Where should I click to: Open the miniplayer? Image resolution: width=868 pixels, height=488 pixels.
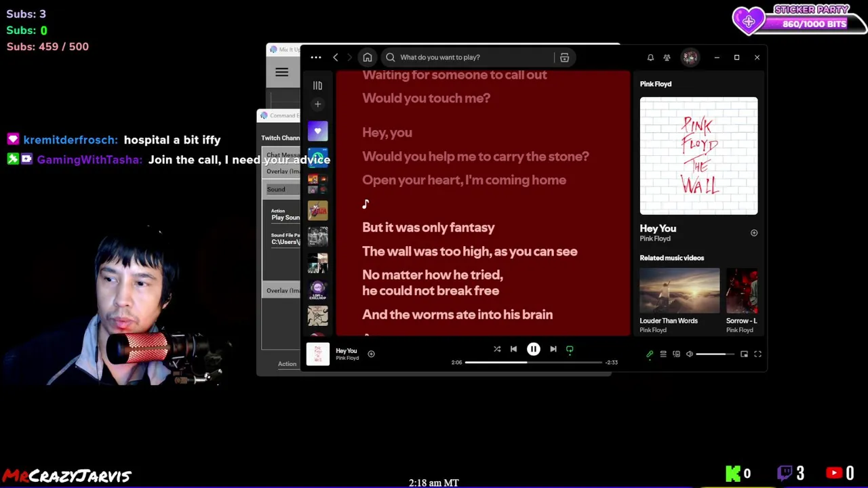click(744, 354)
